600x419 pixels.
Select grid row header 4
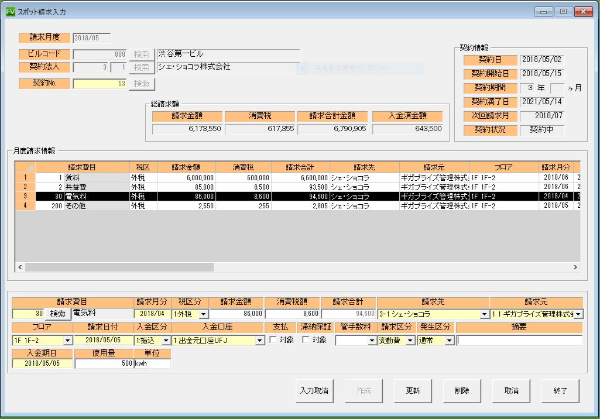coord(25,205)
